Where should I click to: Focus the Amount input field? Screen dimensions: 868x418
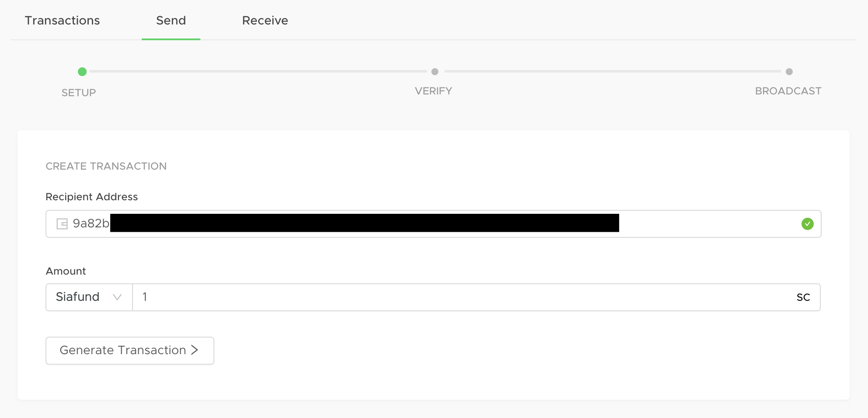pyautogui.click(x=464, y=297)
